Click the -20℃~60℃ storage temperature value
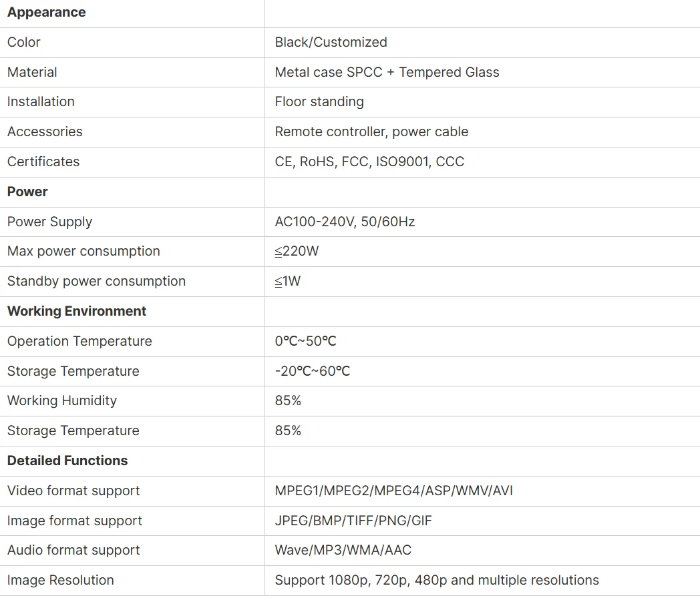 (312, 371)
